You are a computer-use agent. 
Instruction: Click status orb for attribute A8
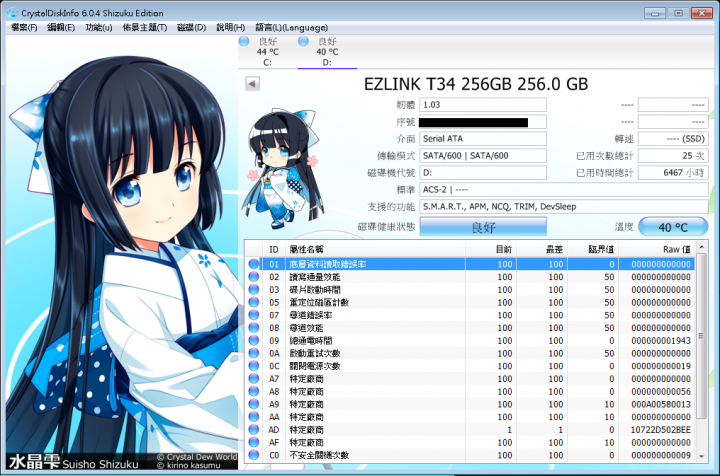[253, 391]
